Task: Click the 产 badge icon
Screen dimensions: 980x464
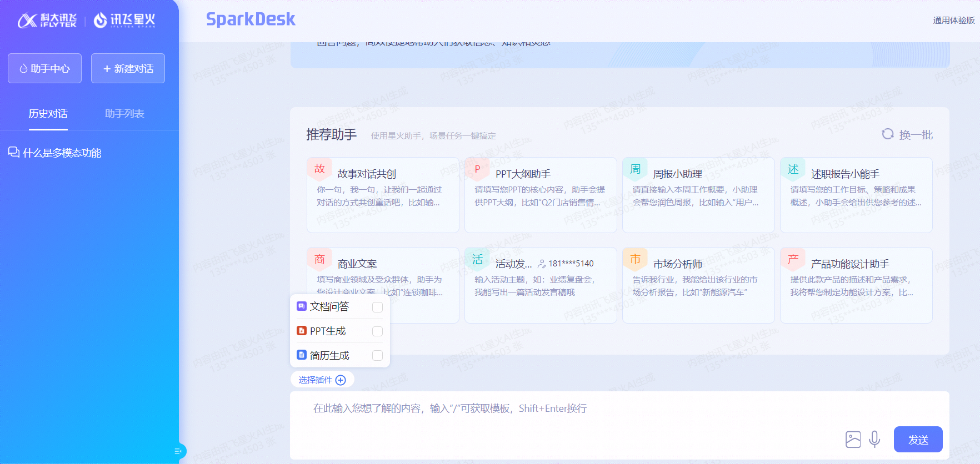Action: (793, 259)
